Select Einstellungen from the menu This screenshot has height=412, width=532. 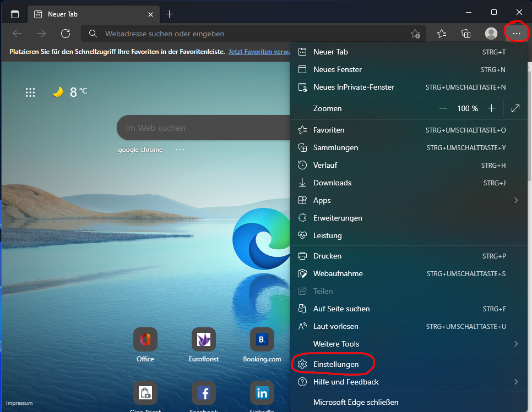click(336, 364)
